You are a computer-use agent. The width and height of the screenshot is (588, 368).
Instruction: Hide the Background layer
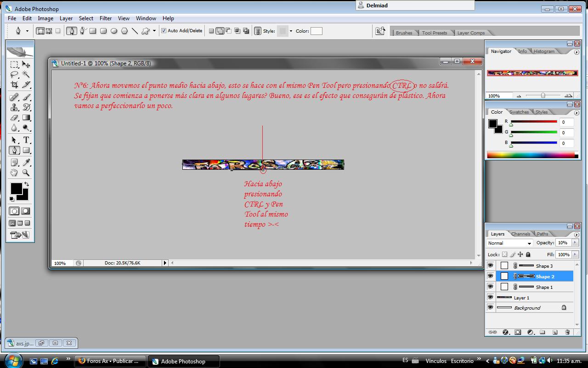491,308
